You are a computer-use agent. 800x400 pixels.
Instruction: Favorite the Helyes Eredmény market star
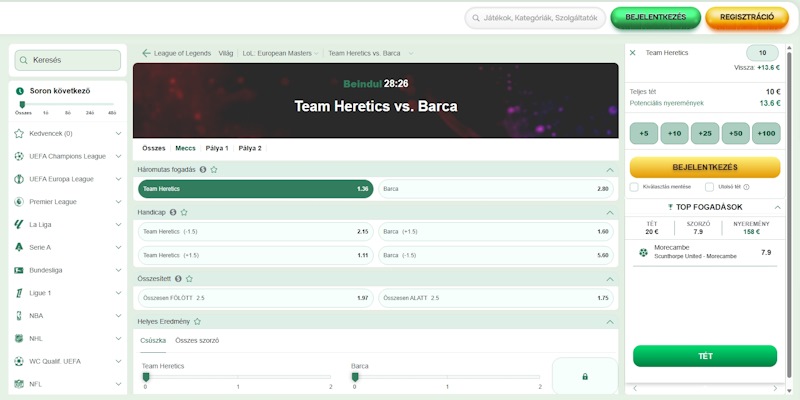tap(197, 321)
